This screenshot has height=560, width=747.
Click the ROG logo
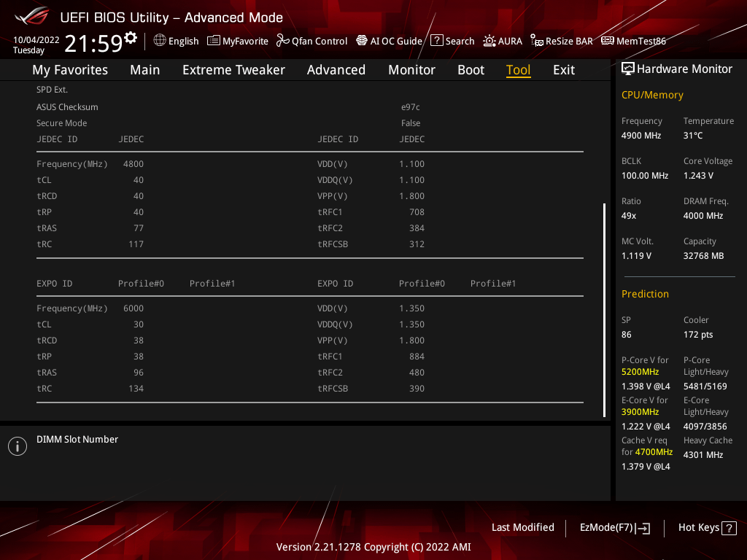pos(32,17)
